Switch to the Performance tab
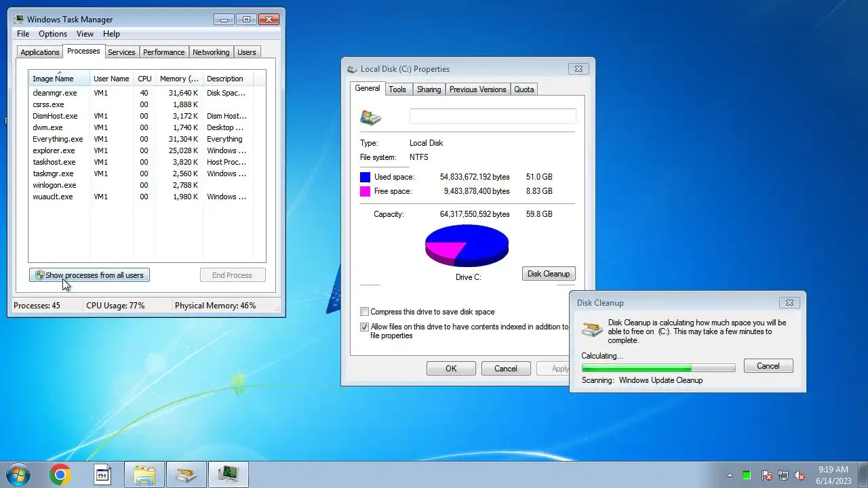Screen dimensions: 868x488 tap(163, 52)
